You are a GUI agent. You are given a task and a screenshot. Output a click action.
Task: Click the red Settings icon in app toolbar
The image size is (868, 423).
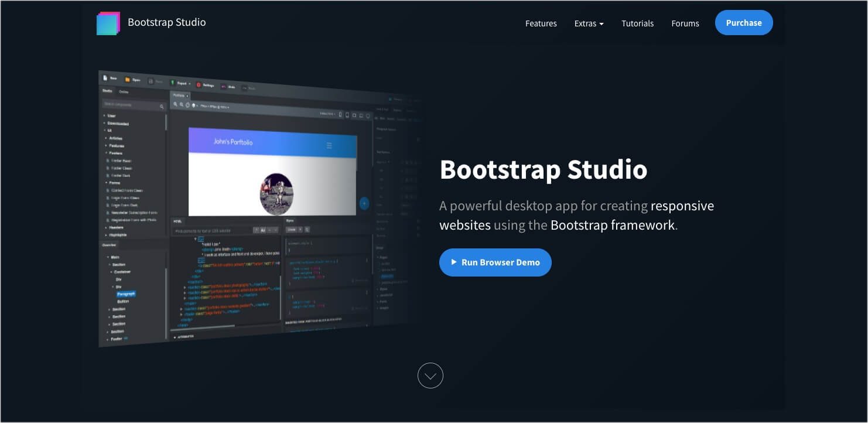pyautogui.click(x=199, y=85)
